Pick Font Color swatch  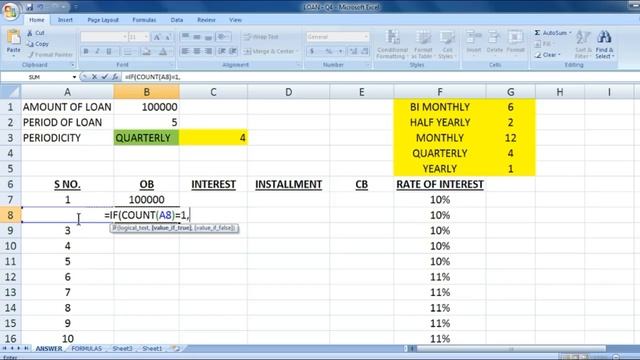click(x=162, y=51)
